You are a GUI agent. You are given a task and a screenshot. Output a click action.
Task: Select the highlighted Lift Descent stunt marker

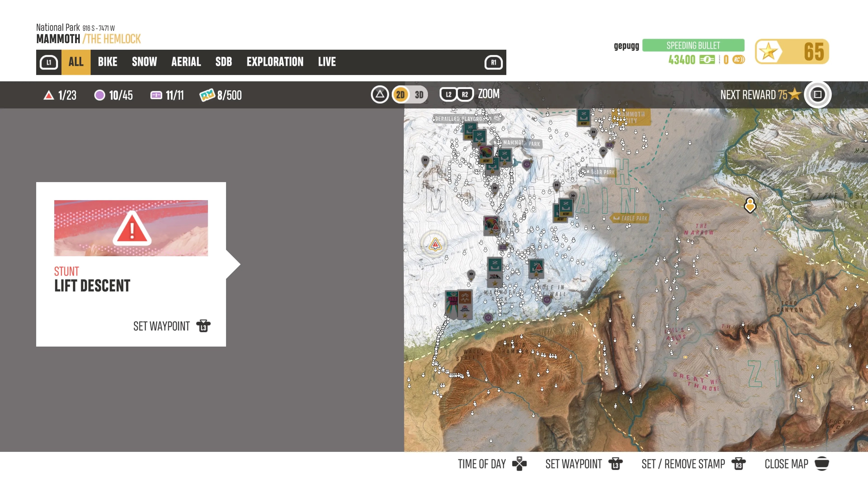435,244
